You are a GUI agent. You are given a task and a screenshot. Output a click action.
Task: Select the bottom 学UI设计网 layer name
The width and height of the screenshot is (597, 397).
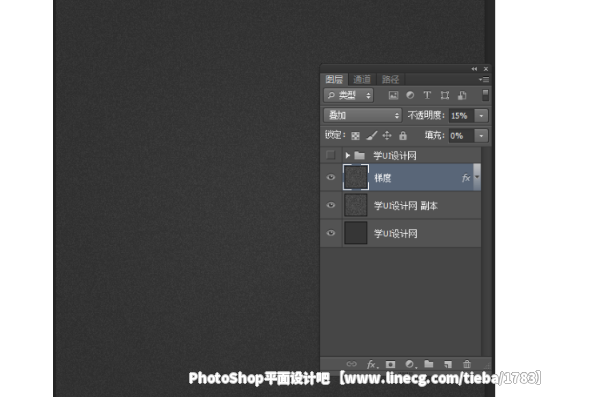point(396,234)
